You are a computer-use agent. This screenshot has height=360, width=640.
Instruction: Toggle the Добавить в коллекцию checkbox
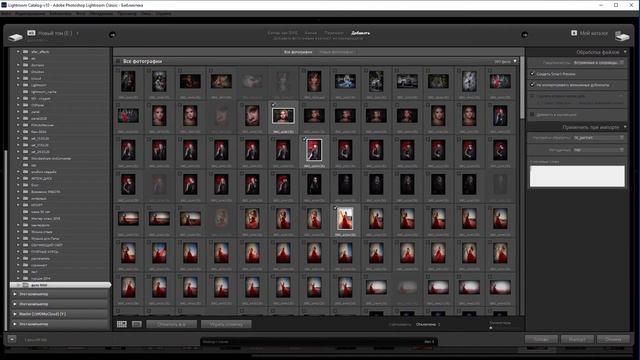[x=532, y=115]
